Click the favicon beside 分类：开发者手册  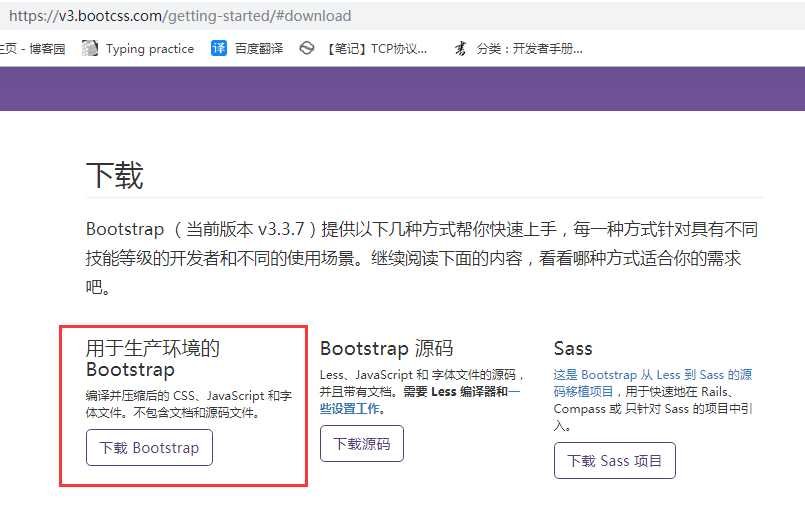click(x=460, y=48)
